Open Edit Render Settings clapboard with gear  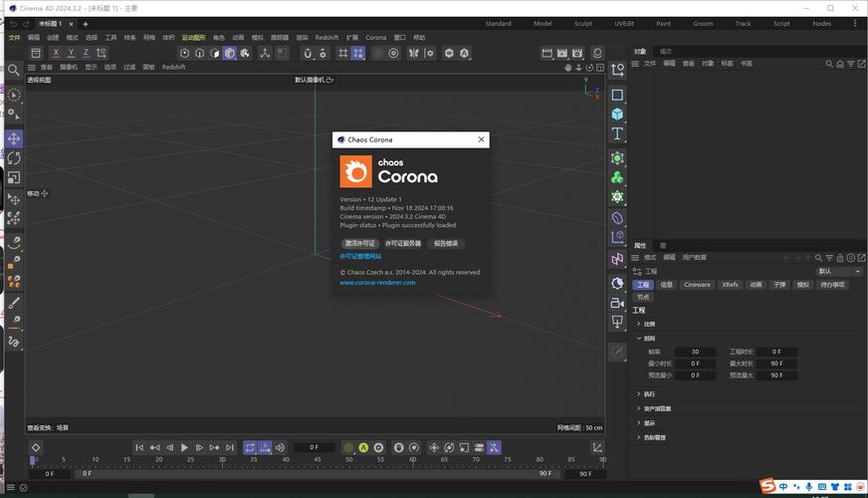[x=577, y=53]
